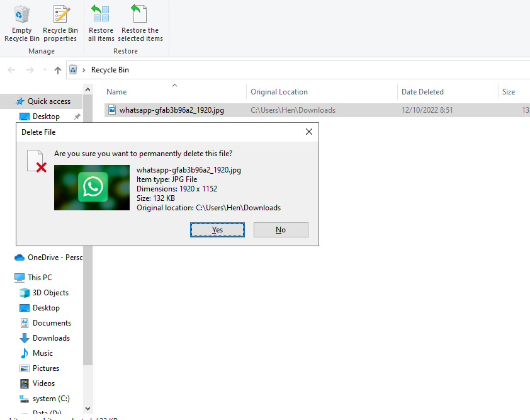Click the Up one level arrow
530x420 pixels.
tap(58, 70)
